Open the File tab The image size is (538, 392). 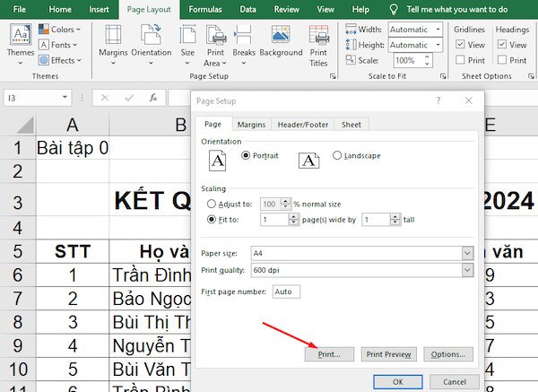19,9
